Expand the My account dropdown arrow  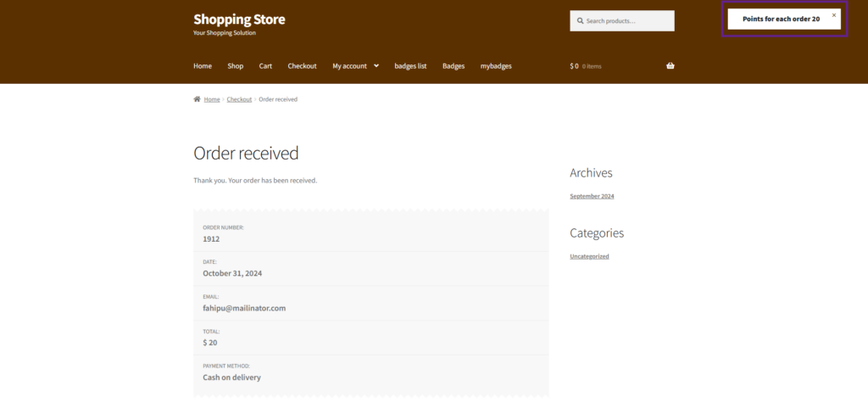[x=376, y=66]
